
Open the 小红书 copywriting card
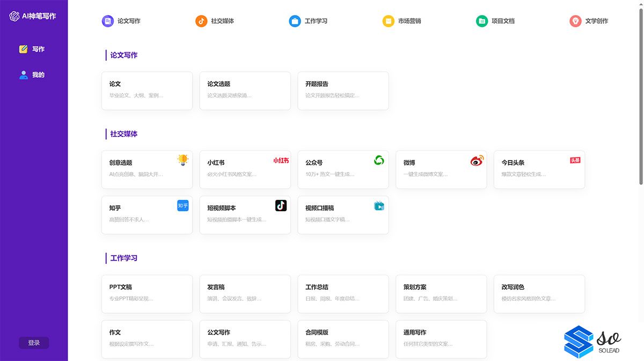pyautogui.click(x=245, y=170)
